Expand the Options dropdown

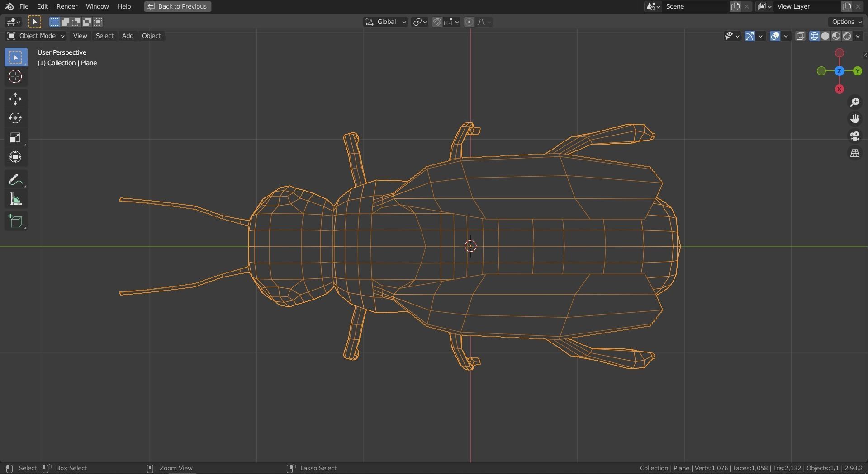point(847,22)
